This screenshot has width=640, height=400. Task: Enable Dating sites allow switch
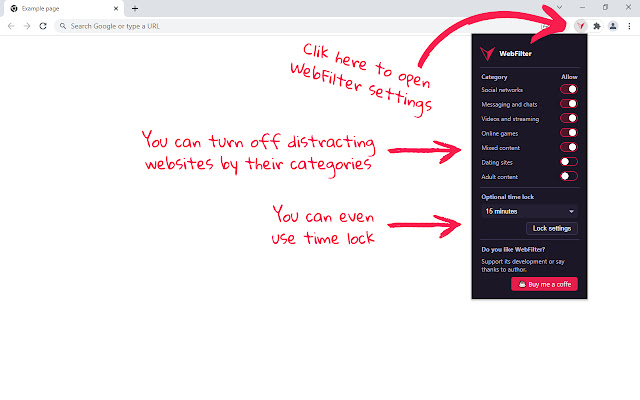pyautogui.click(x=569, y=162)
